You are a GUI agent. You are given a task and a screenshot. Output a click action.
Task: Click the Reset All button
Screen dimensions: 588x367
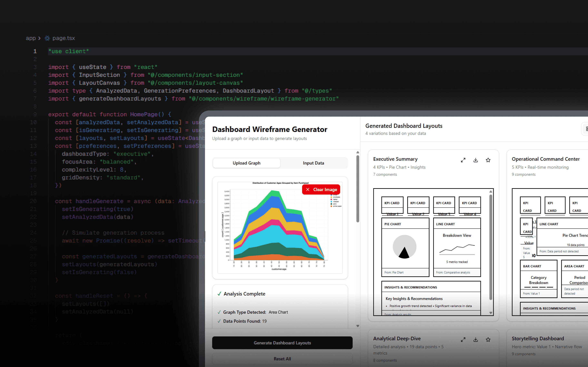pos(282,359)
